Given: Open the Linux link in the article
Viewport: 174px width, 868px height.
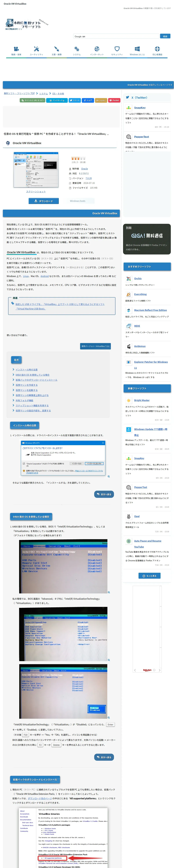Looking at the screenshot, I should click(26, 276).
